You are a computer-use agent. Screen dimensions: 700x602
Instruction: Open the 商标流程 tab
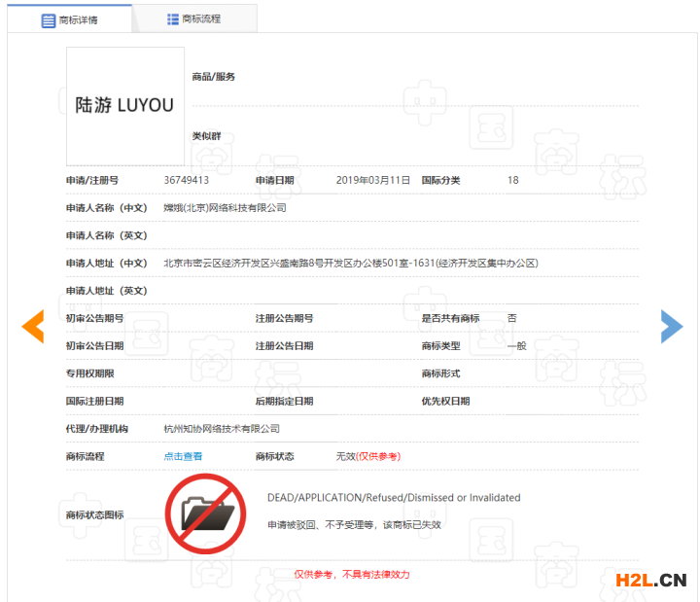(194, 19)
